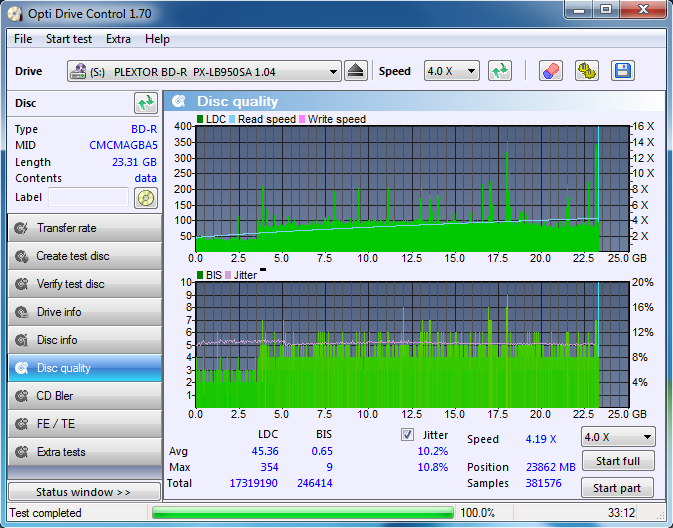Click the LDC Avg value 45.36
This screenshot has height=528, width=673.
265,452
